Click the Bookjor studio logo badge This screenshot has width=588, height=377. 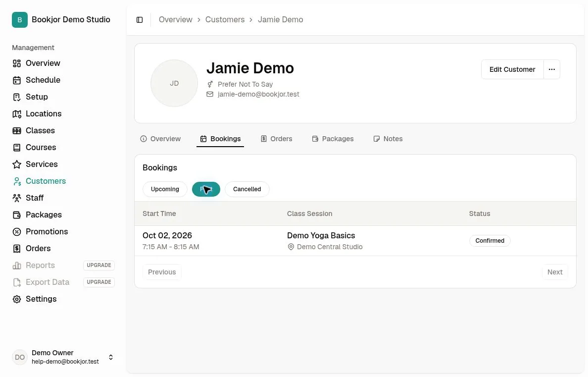[20, 20]
